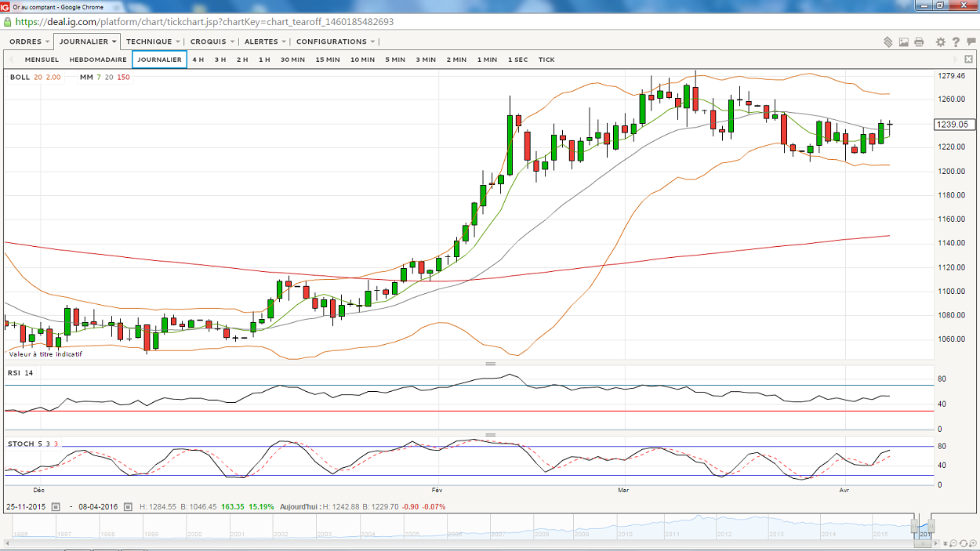Click the layers icon in top toolbar
980x551 pixels.
point(888,42)
